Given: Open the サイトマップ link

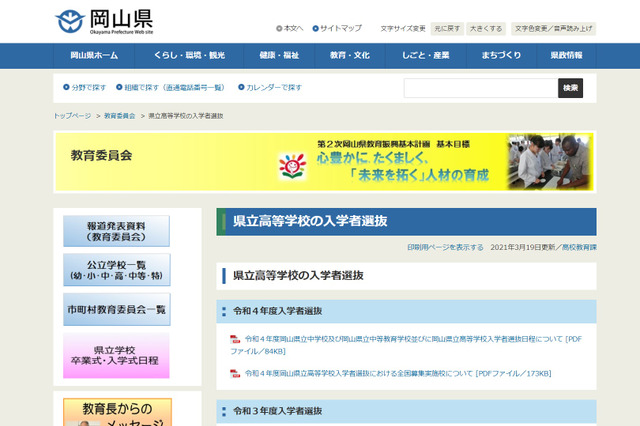Looking at the screenshot, I should point(341,28).
